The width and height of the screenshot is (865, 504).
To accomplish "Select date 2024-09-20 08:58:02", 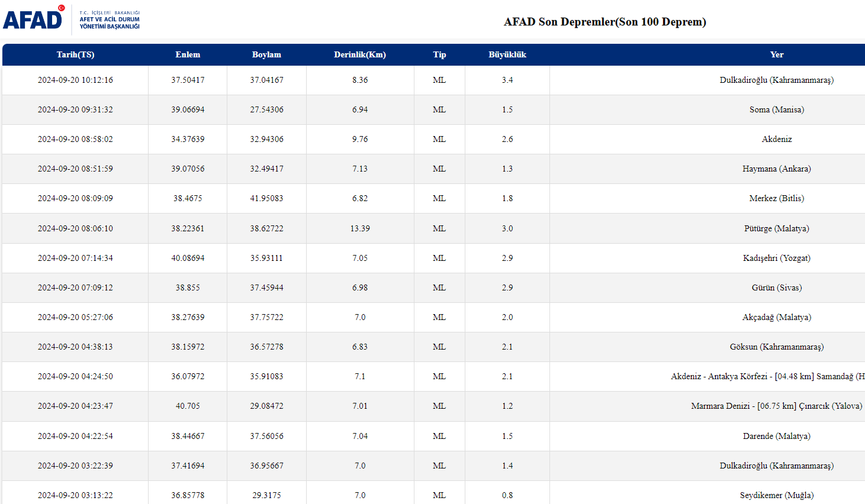I will click(75, 139).
